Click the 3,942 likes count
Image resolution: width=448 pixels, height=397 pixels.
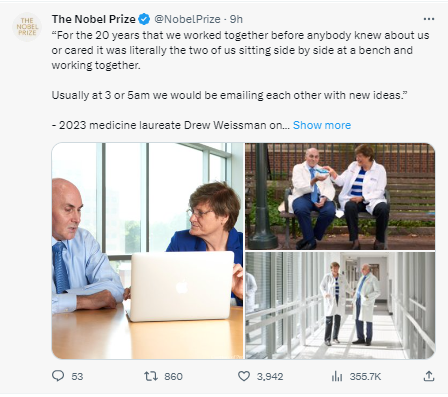270,377
